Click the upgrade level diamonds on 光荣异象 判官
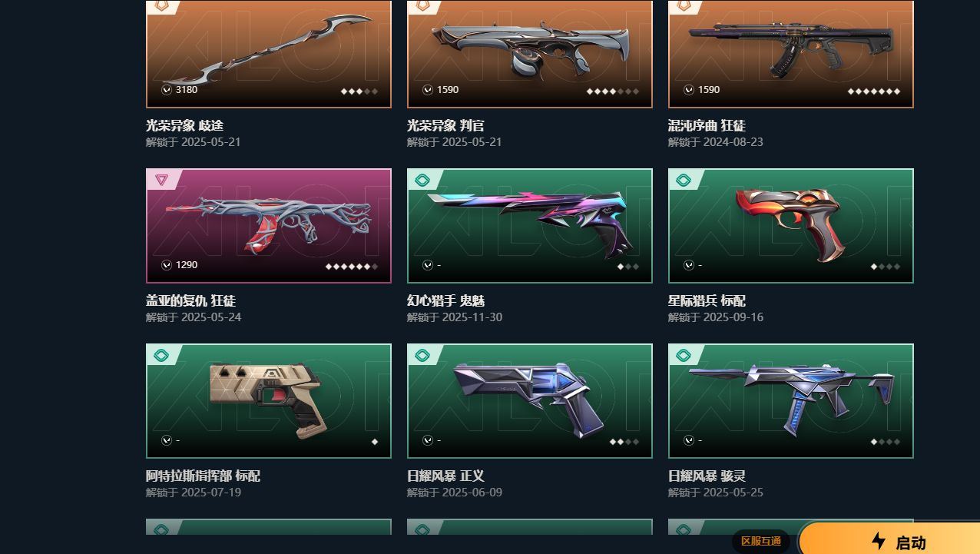980x554 pixels. [x=613, y=91]
